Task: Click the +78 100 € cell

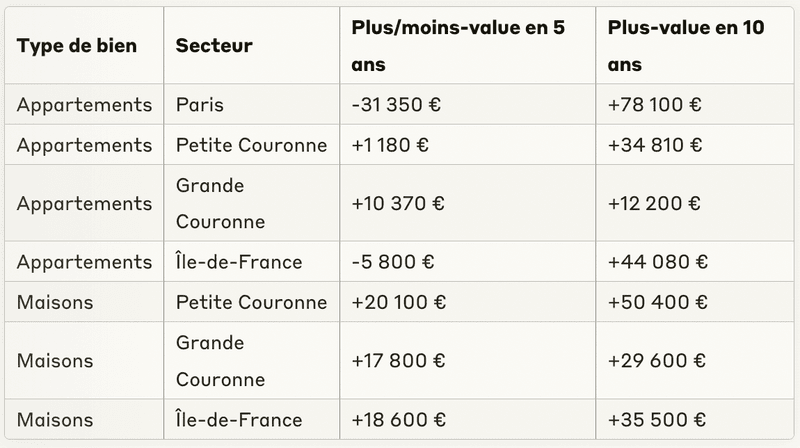Action: click(655, 105)
